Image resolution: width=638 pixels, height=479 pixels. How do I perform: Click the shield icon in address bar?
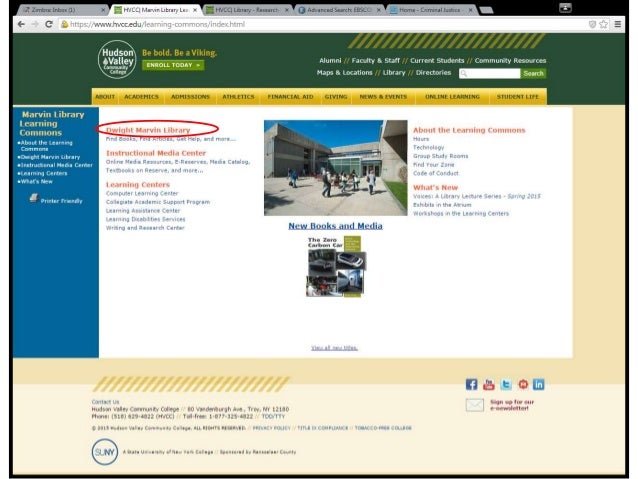[x=592, y=24]
